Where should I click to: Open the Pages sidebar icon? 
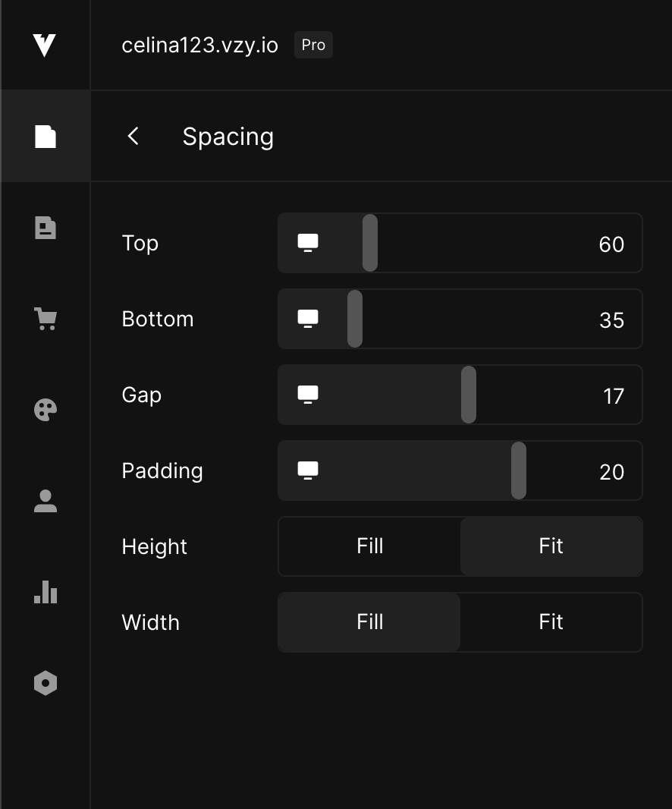(46, 137)
